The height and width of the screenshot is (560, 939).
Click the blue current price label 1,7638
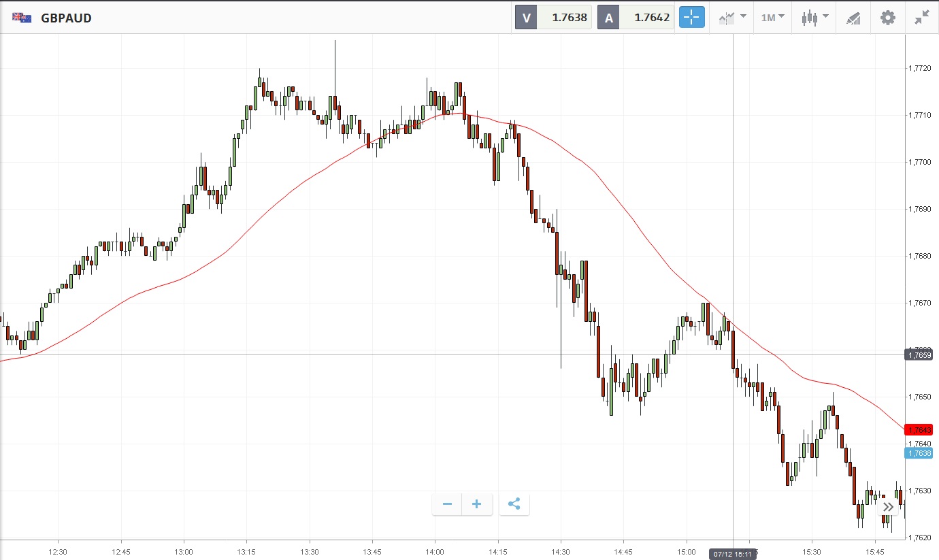coord(919,453)
